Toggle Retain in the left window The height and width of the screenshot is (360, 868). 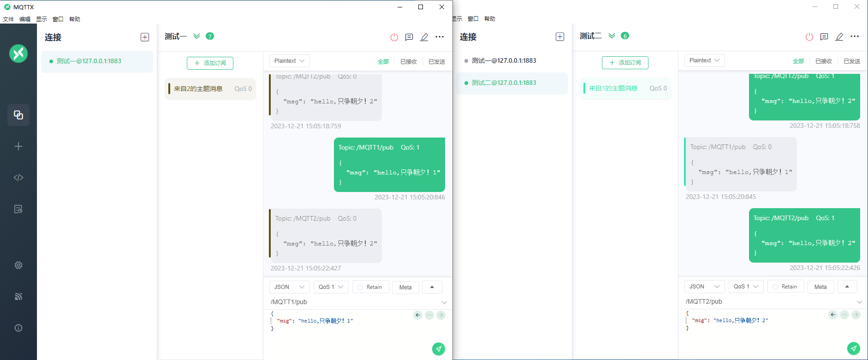[x=370, y=287]
